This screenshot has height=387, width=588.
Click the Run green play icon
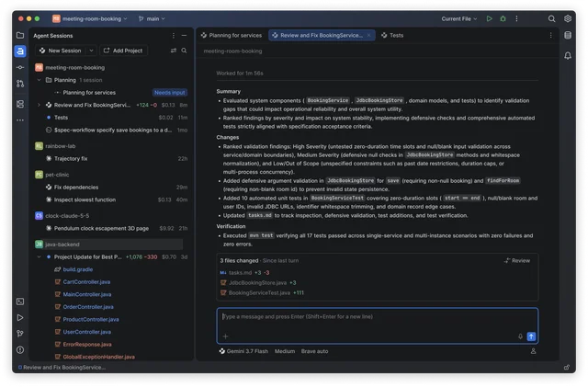tap(490, 18)
